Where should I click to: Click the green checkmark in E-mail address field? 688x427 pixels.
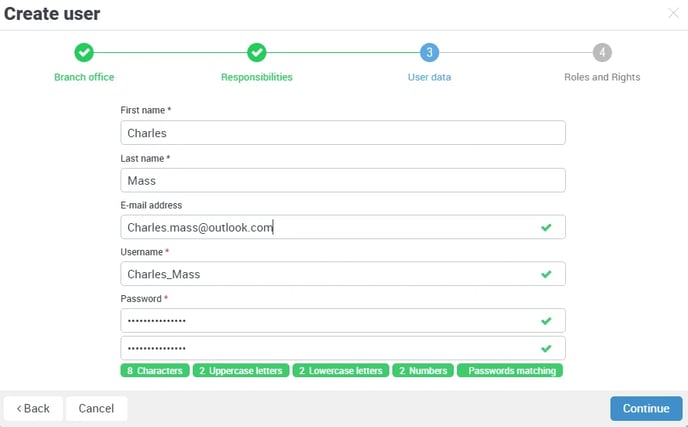click(546, 227)
